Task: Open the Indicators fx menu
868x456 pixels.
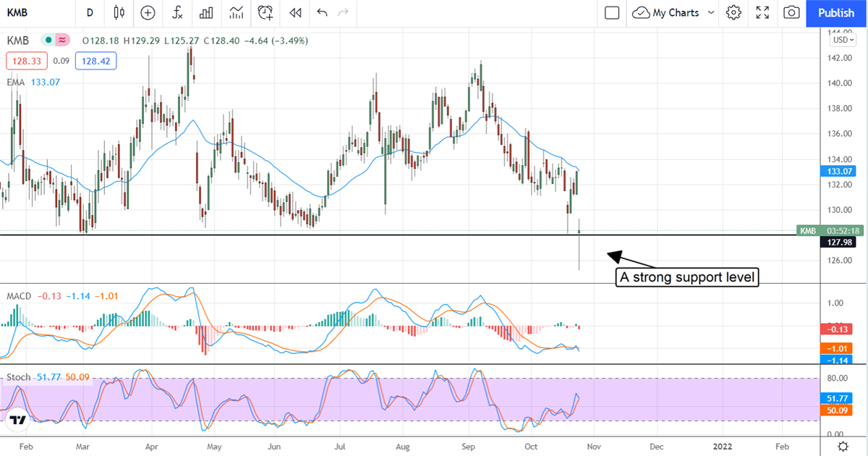Action: point(177,12)
